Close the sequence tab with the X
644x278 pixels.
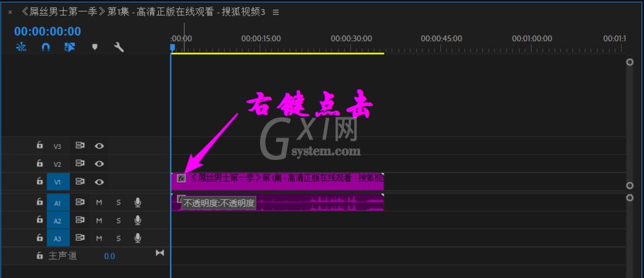pos(10,12)
